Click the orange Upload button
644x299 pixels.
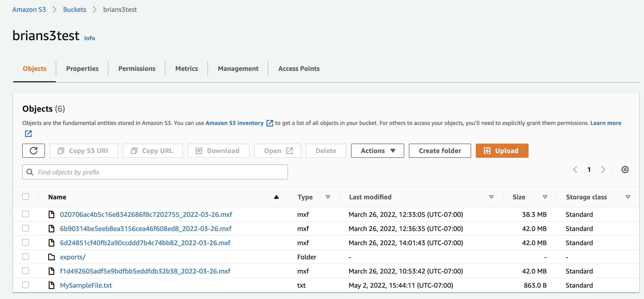pos(502,150)
